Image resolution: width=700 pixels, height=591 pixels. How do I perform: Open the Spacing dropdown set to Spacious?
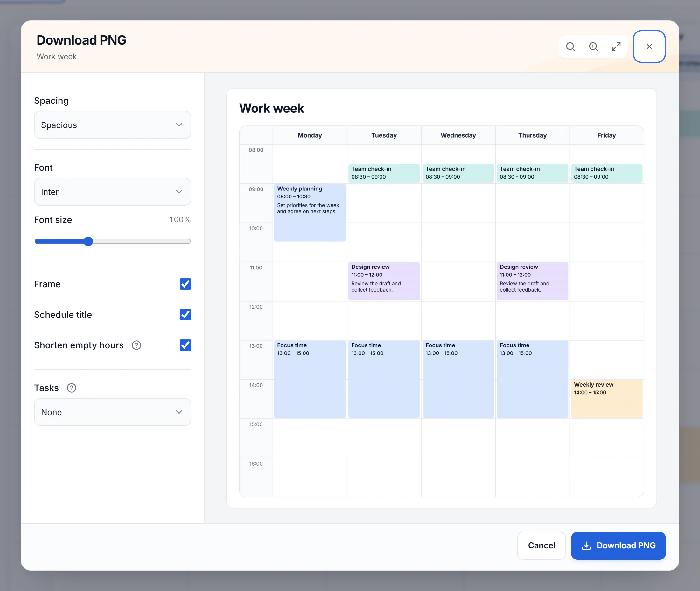113,125
